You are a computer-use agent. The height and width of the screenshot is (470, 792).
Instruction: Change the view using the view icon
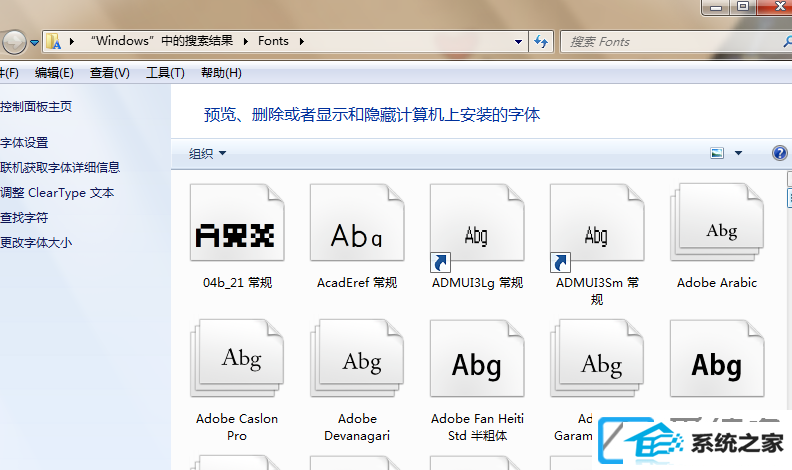pos(717,153)
